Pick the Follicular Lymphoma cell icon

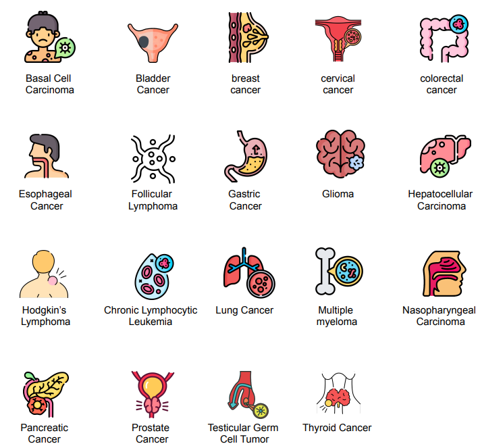[x=153, y=159]
